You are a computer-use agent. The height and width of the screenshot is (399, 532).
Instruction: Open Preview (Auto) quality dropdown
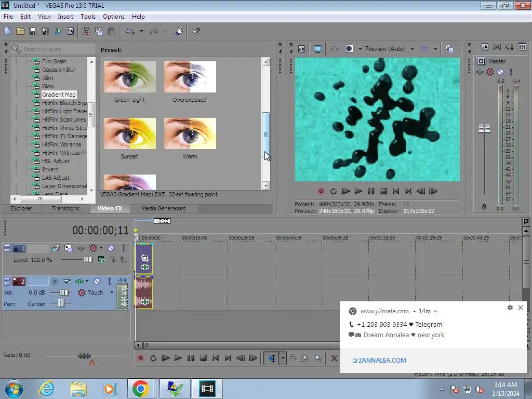click(x=412, y=49)
